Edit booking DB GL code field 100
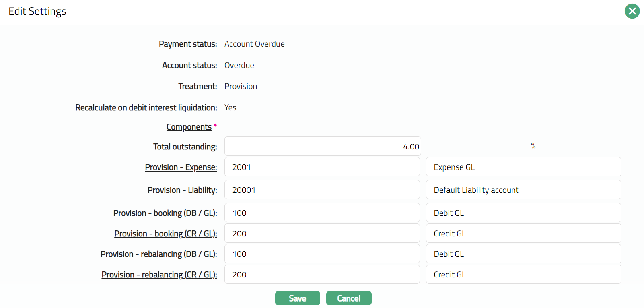 (322, 213)
